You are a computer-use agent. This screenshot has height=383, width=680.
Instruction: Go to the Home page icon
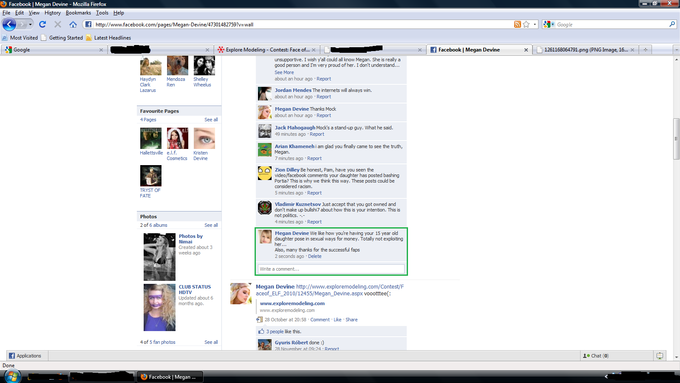pos(73,25)
